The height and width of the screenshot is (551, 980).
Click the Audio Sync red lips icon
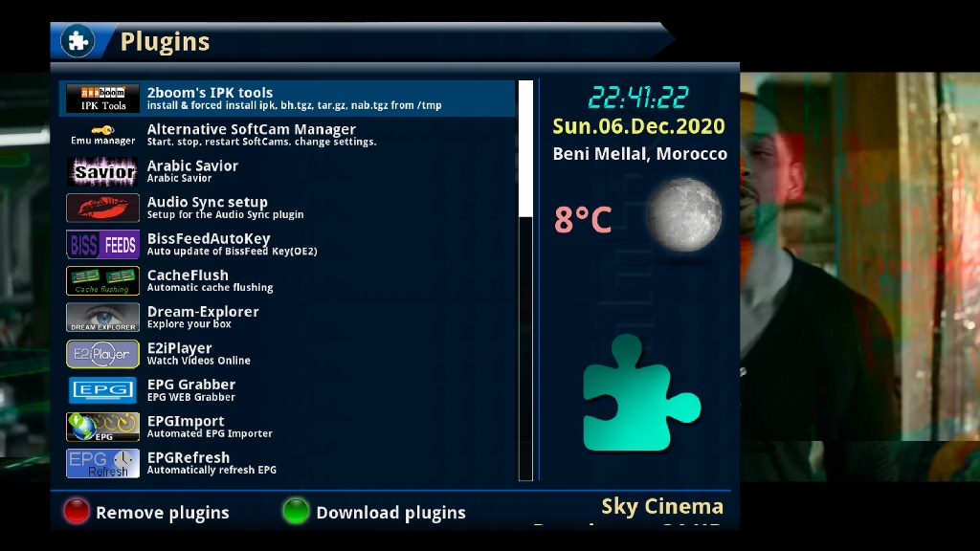(103, 208)
